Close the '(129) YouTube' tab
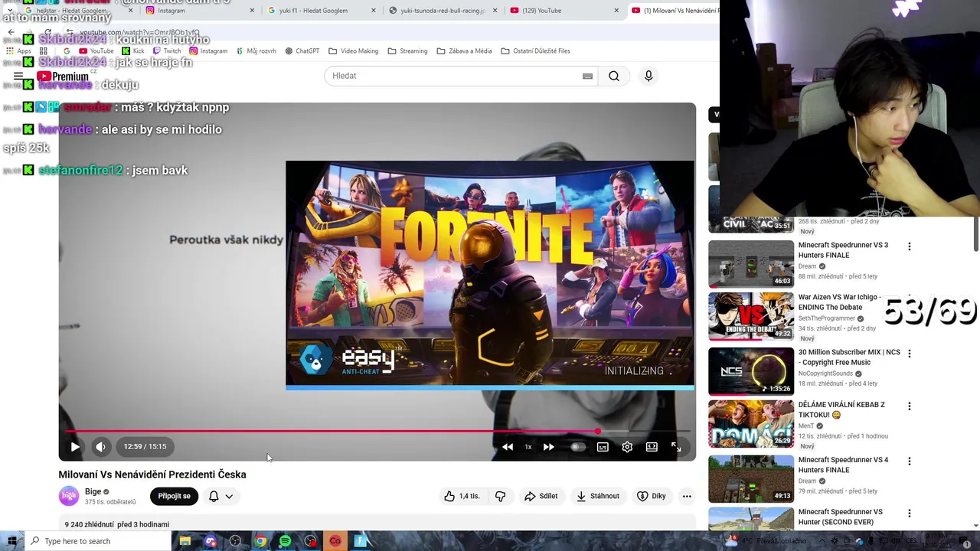Viewport: 980px width, 551px height. tap(616, 11)
